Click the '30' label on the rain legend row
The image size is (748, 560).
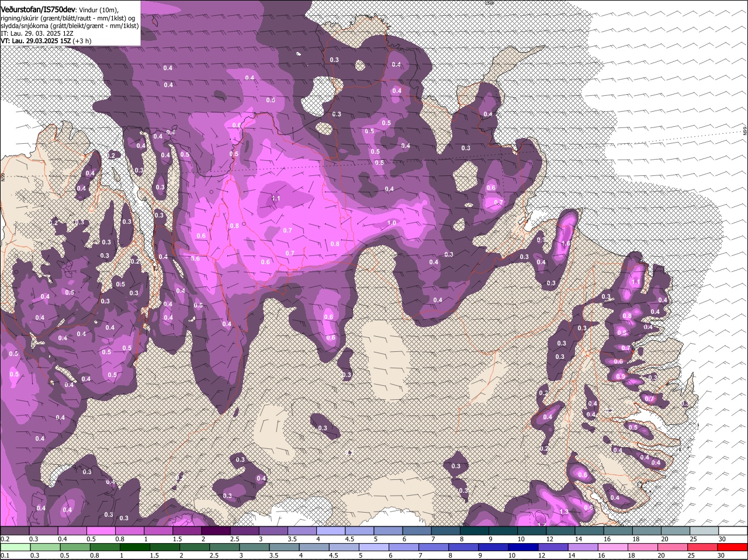click(721, 556)
